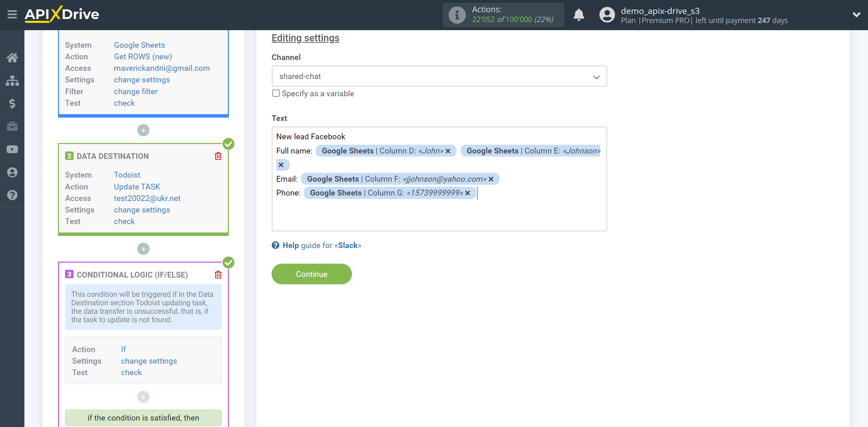Open the home dashboard icon
This screenshot has height=427, width=868.
(12, 58)
